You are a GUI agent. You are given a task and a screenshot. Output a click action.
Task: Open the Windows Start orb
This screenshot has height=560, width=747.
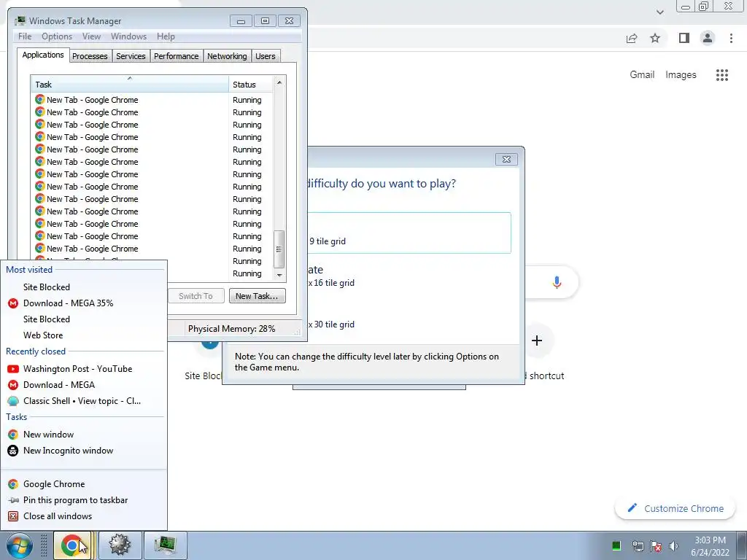click(20, 545)
